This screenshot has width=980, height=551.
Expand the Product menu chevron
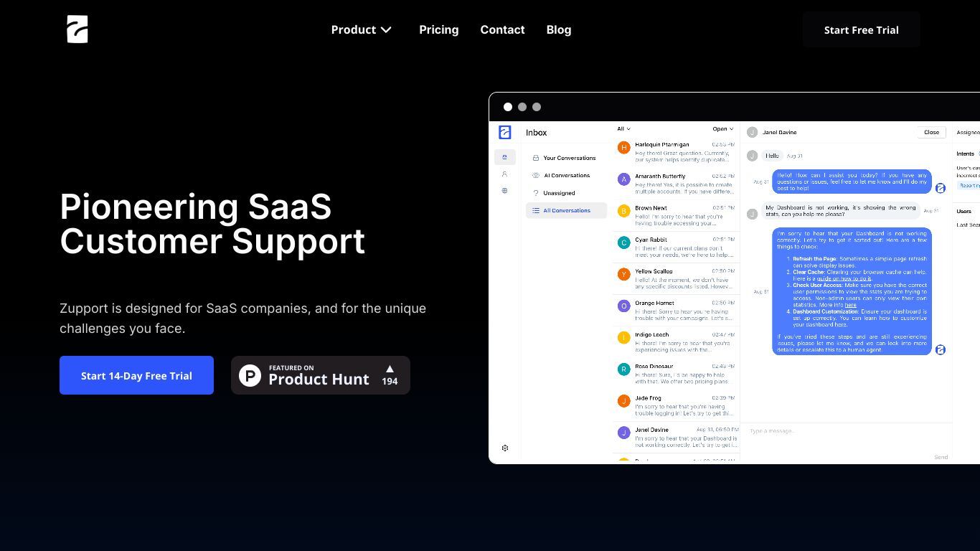386,30
